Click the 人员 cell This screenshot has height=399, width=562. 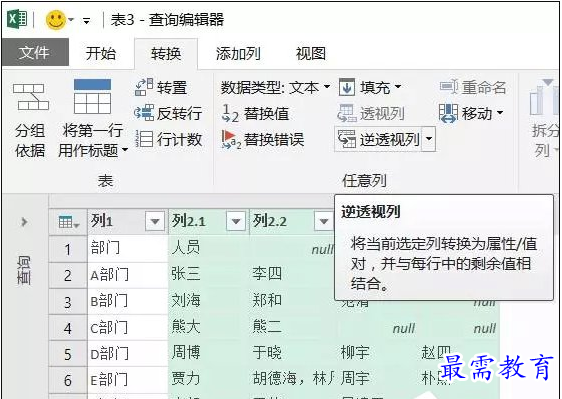pos(209,248)
